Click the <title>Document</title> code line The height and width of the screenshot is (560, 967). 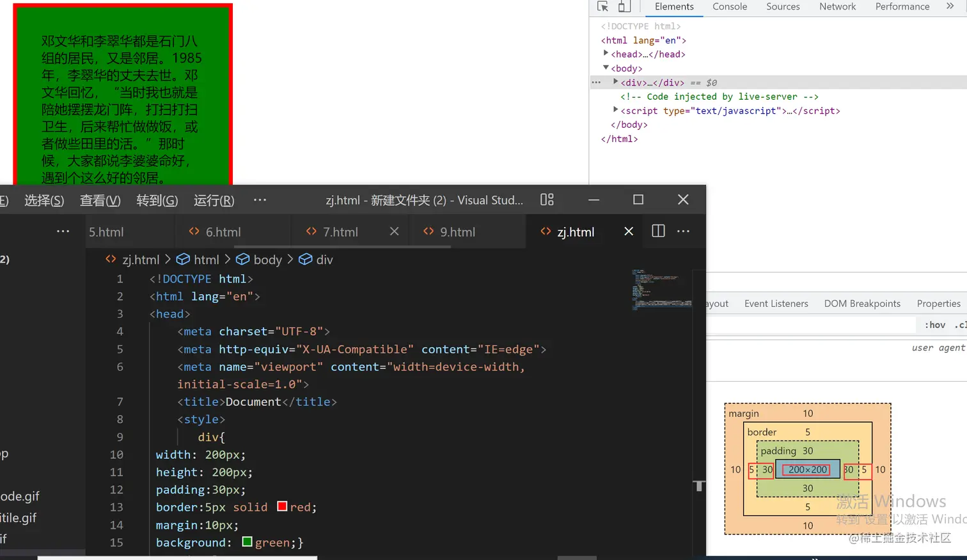[257, 401]
